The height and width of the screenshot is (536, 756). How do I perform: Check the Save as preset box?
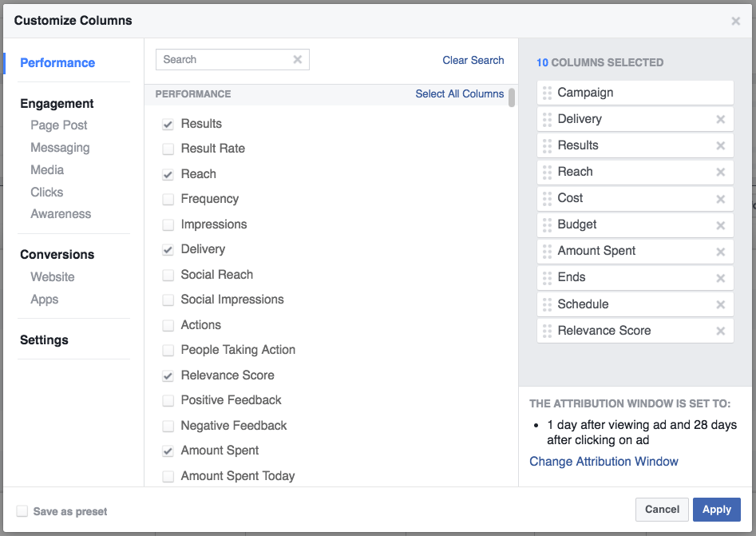[22, 510]
